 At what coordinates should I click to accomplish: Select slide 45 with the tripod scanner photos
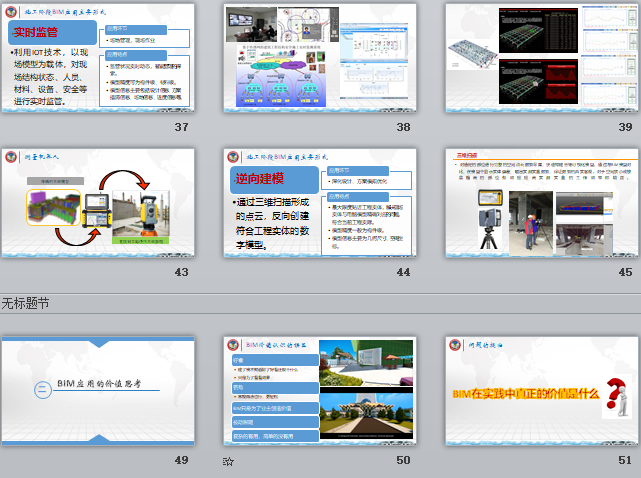click(539, 203)
